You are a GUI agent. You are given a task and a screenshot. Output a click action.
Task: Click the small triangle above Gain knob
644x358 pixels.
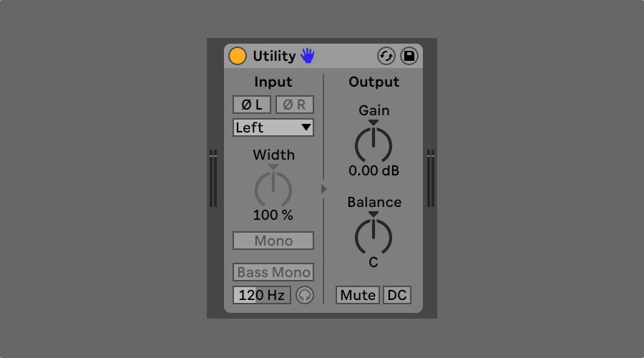(374, 122)
